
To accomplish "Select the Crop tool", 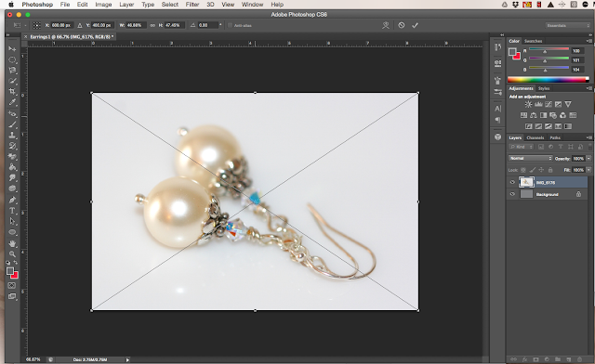I will (x=12, y=91).
